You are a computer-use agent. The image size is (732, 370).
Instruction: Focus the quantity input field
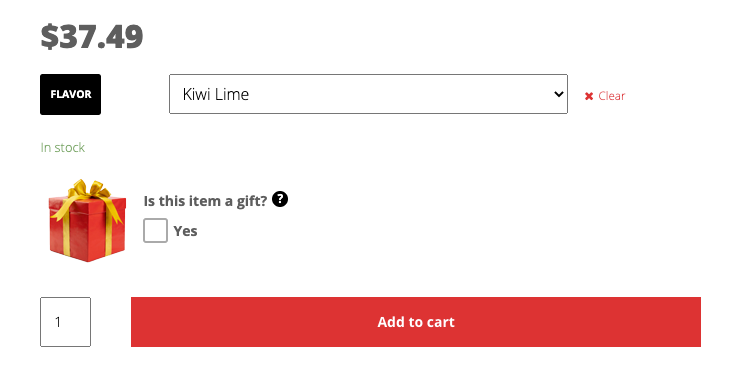pos(65,322)
